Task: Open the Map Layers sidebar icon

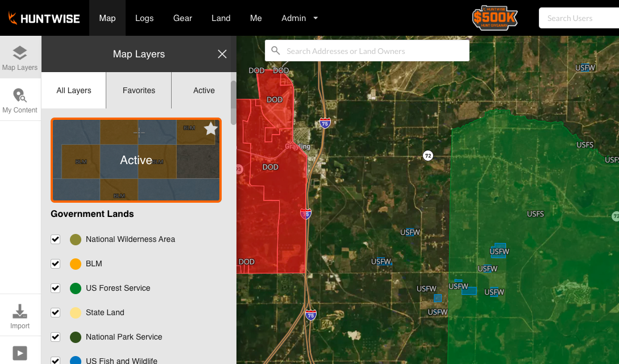Action: (x=20, y=57)
